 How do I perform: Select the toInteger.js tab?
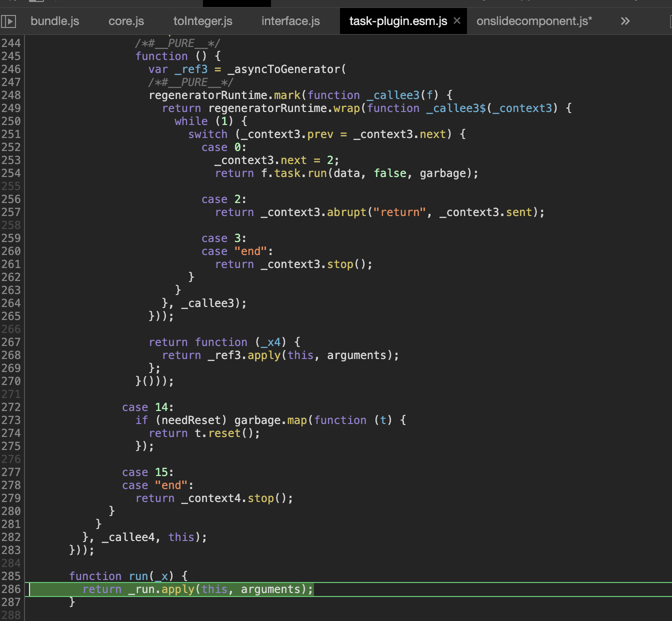(x=202, y=21)
